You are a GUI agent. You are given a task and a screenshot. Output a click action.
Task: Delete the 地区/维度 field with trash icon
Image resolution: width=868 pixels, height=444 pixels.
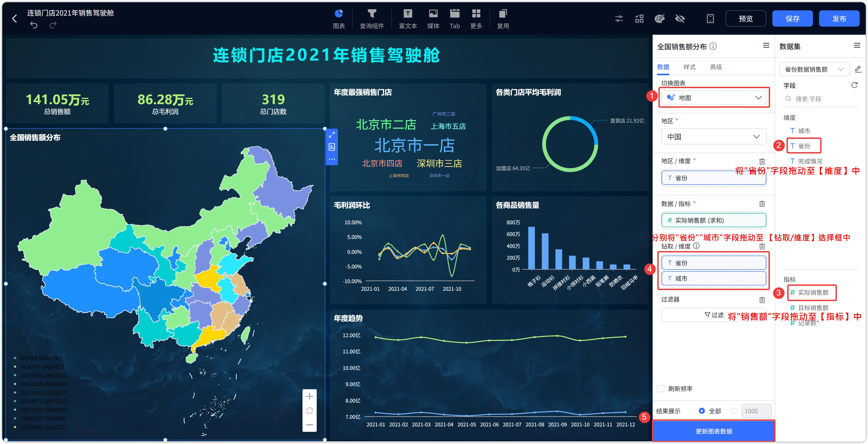pos(762,161)
